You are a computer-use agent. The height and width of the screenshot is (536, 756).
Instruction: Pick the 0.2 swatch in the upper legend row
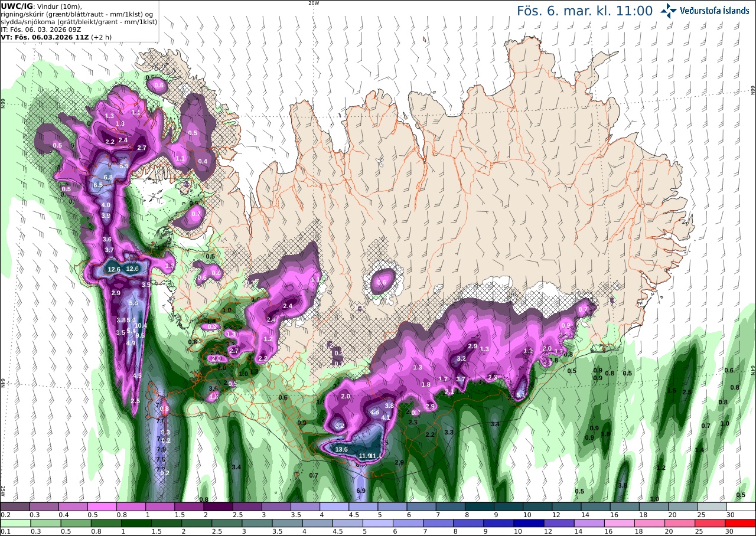pos(15,506)
